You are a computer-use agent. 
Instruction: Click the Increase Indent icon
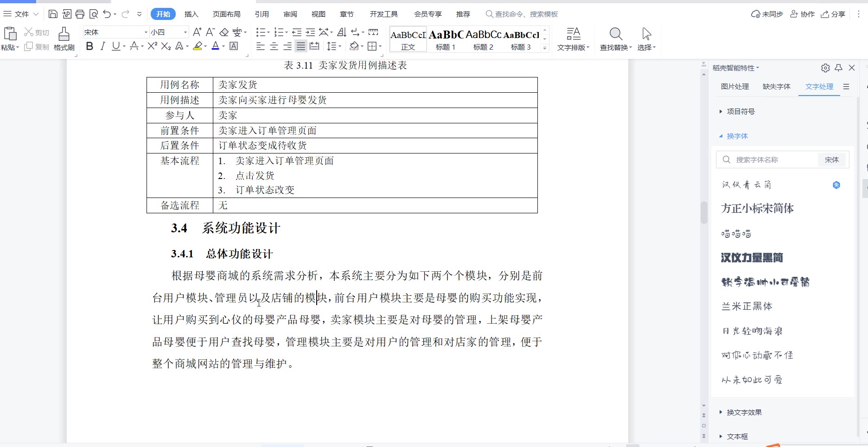tap(310, 32)
